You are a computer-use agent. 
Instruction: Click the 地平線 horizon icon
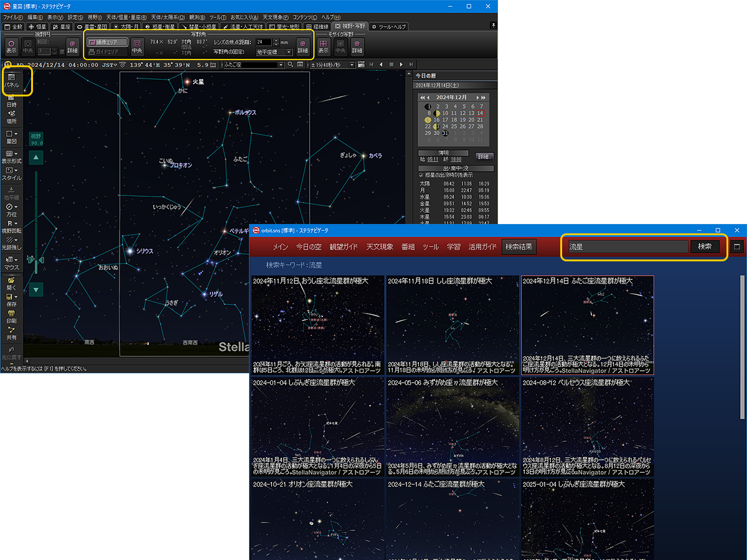[11, 192]
